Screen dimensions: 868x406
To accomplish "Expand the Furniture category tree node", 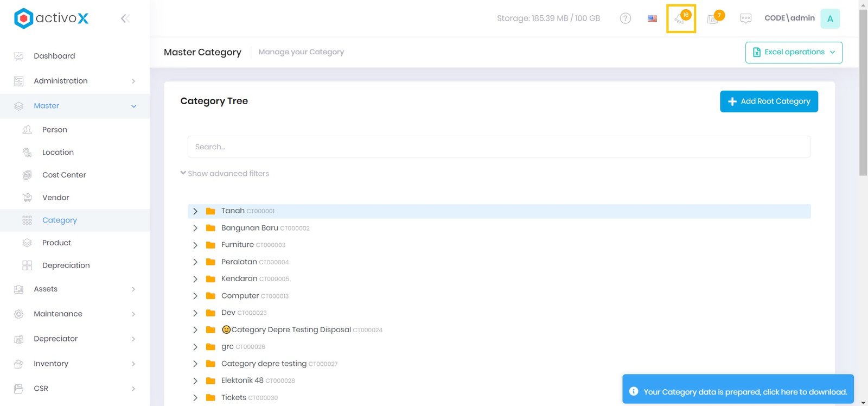I will 195,245.
